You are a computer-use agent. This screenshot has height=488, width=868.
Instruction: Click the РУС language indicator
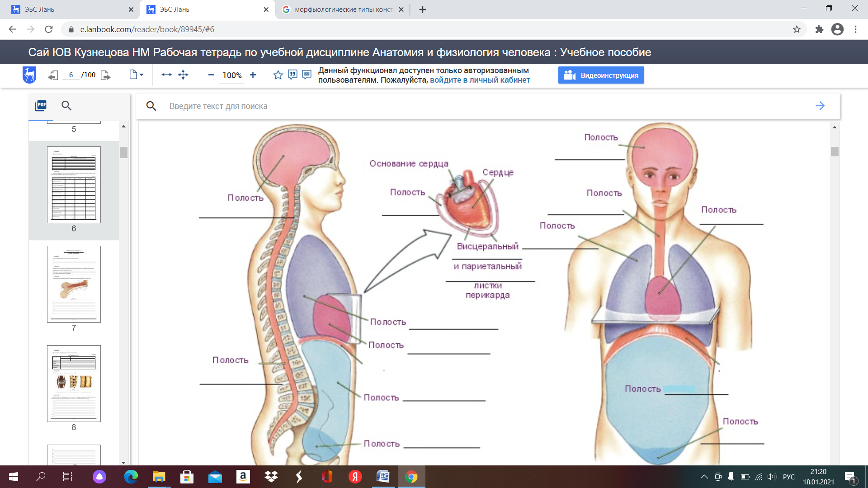(x=789, y=477)
